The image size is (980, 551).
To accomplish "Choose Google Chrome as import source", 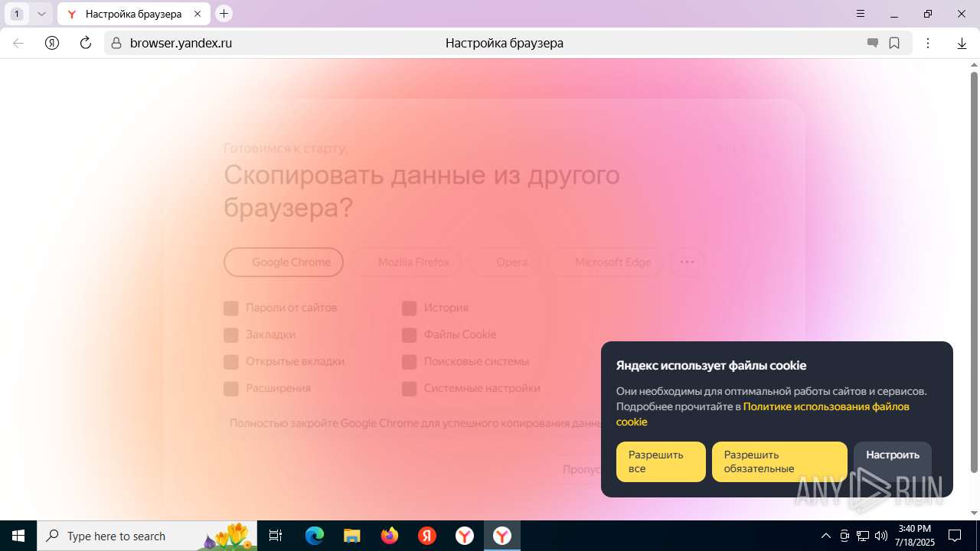I will tap(283, 262).
